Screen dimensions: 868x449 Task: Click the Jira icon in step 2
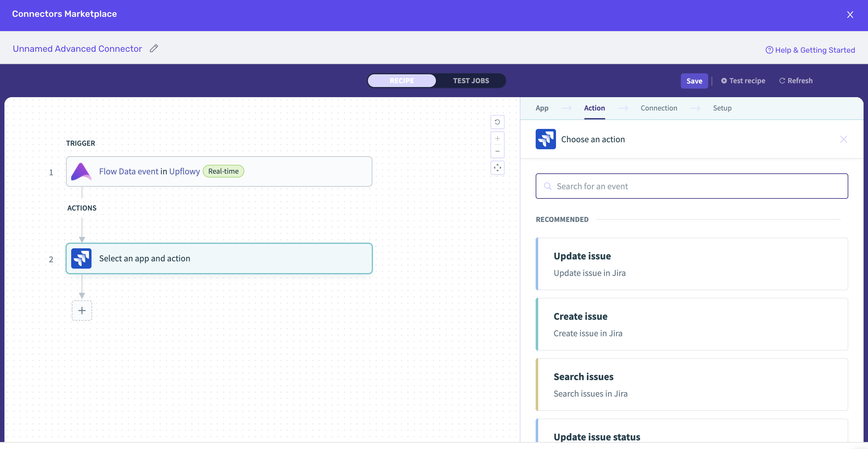pyautogui.click(x=81, y=258)
